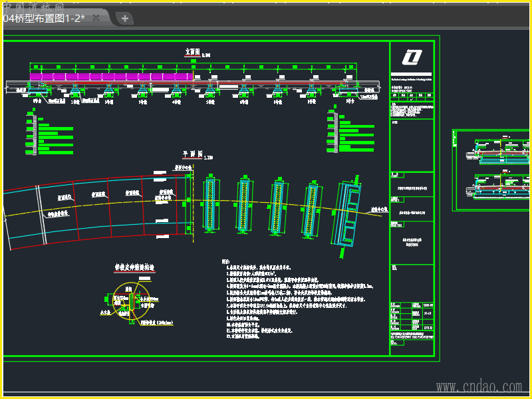The image size is (532, 399).
Task: Select the 立面图 elevation title text
Action: pyautogui.click(x=192, y=52)
